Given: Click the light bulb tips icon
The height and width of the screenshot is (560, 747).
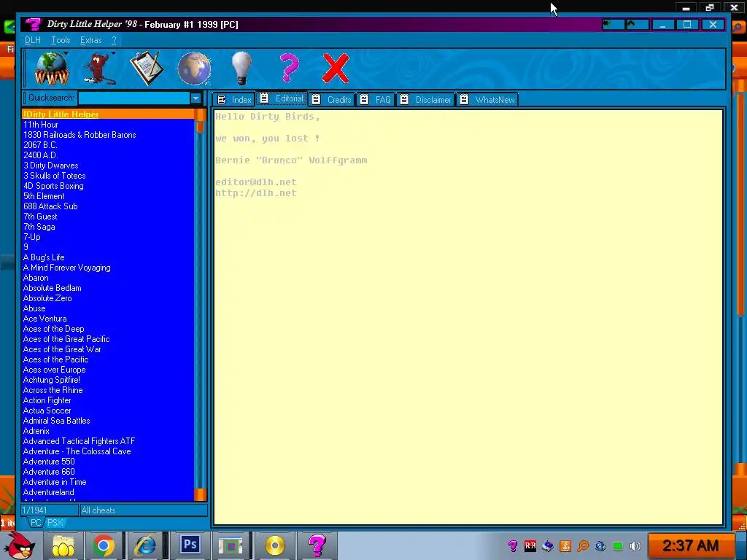Looking at the screenshot, I should coord(241,69).
